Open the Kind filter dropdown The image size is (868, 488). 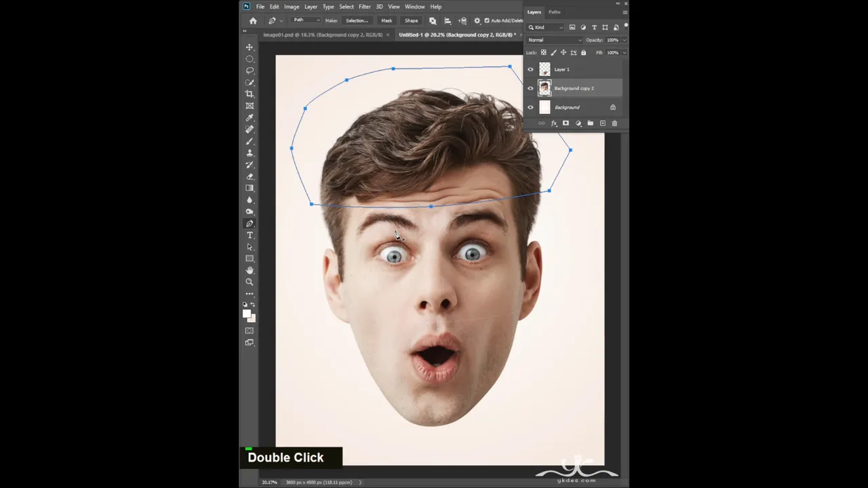click(x=545, y=27)
